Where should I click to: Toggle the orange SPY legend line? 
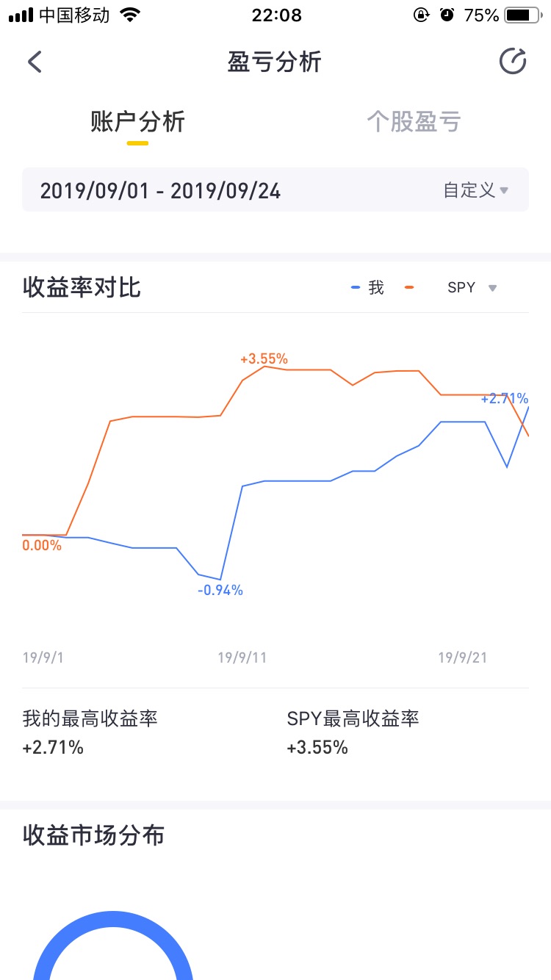(x=409, y=287)
